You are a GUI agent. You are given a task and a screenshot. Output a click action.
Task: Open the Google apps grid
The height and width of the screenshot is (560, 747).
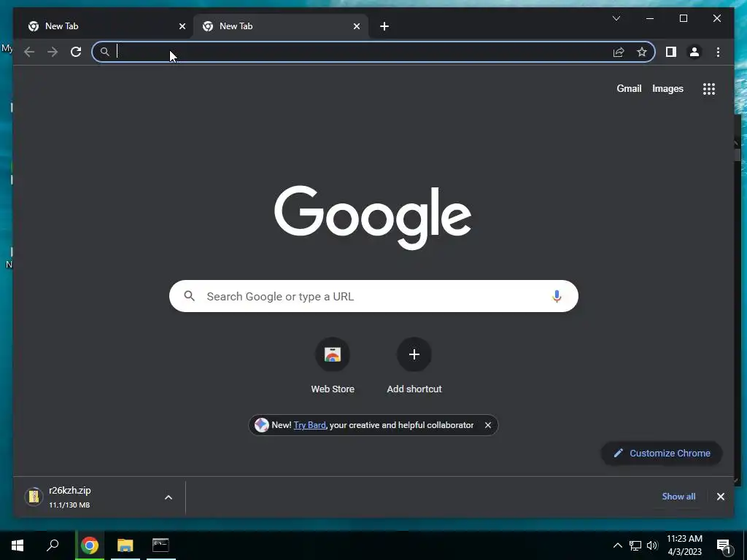[x=709, y=88]
